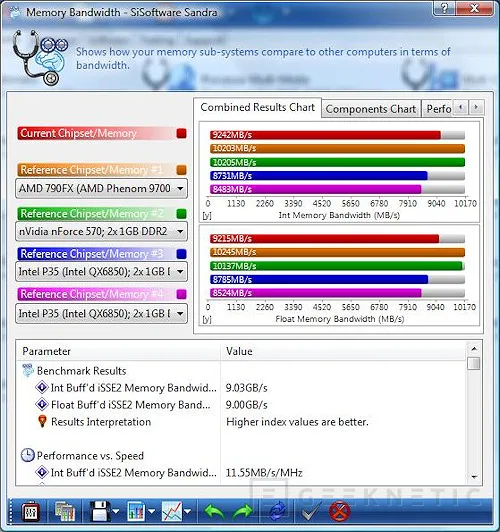Click the green 10205MB/s Int bar
Screen dimensions: 500x532
(337, 162)
